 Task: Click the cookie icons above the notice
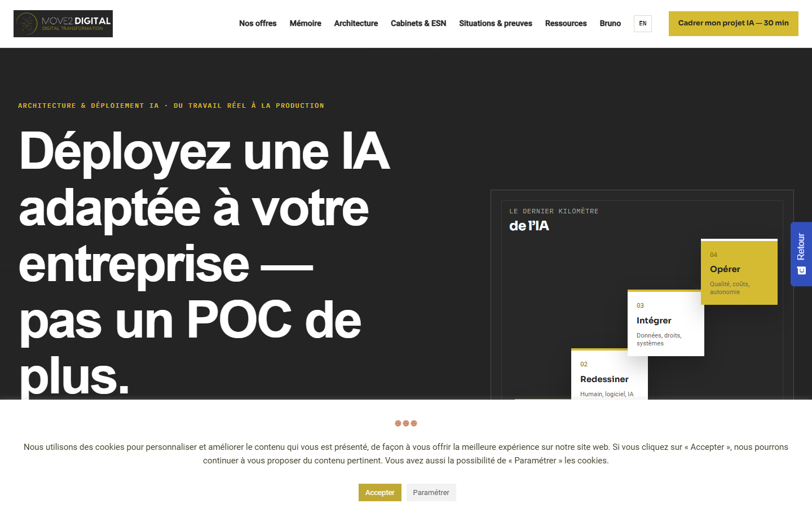[x=406, y=423]
